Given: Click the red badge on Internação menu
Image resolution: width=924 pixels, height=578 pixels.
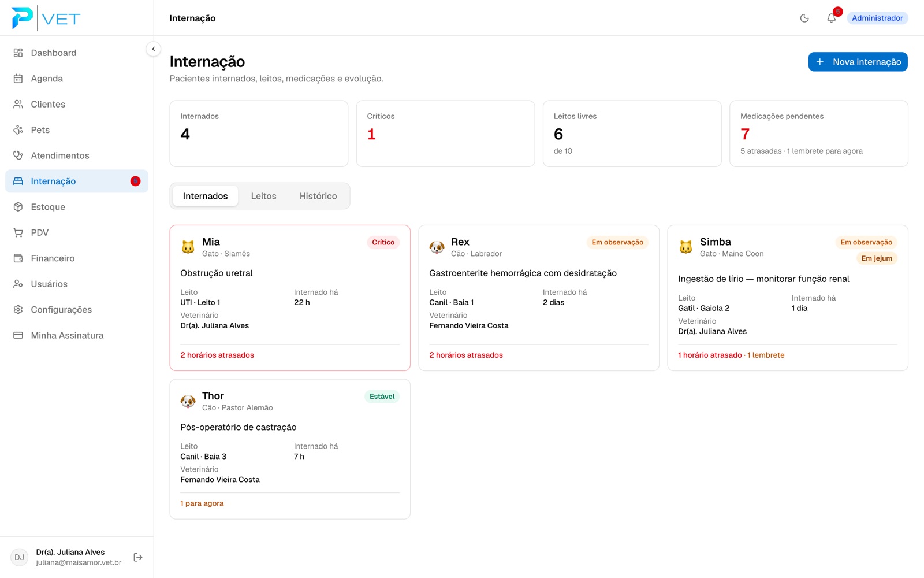Looking at the screenshot, I should 136,181.
